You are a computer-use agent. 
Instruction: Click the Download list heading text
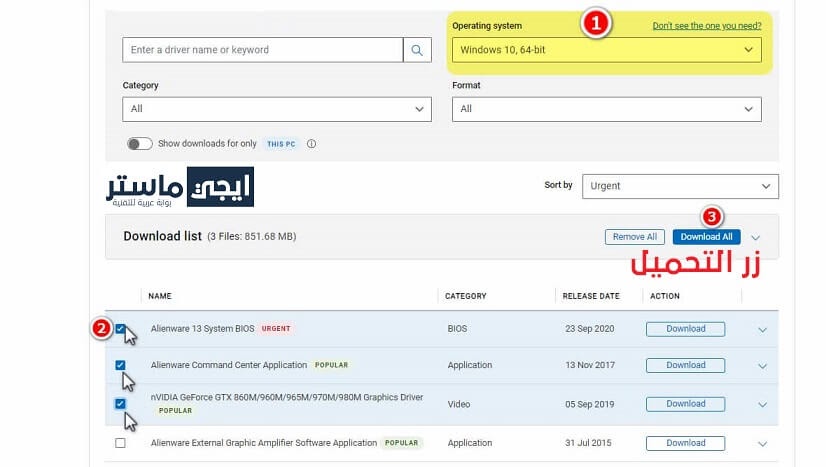162,236
